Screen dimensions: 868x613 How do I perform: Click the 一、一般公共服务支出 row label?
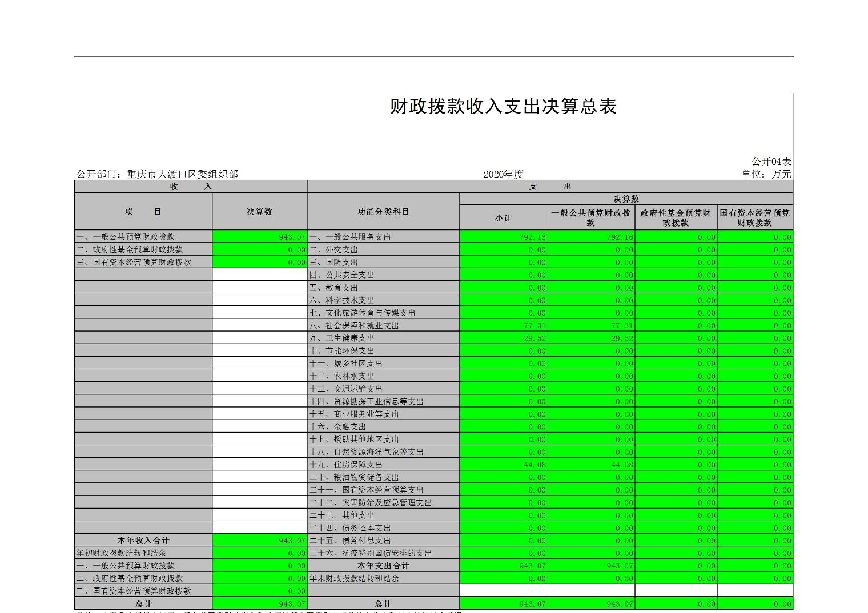(350, 237)
